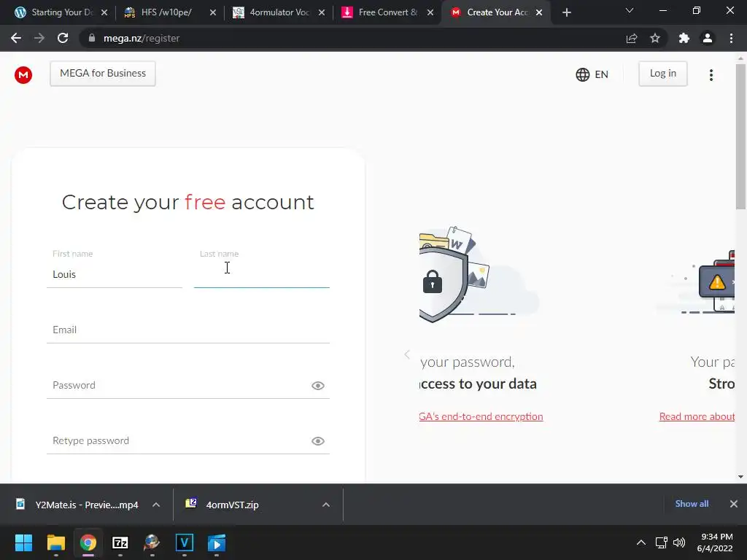The image size is (747, 560).
Task: Open the tab search chevron
Action: coord(630,10)
